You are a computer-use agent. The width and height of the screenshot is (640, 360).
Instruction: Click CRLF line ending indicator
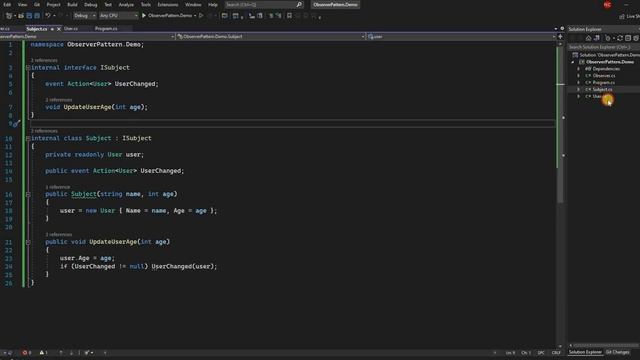click(x=556, y=353)
